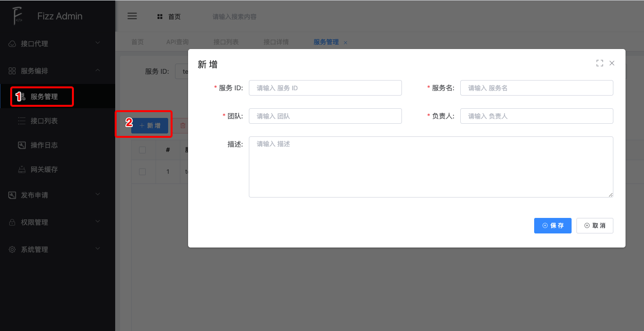Click the 发布申请 sidebar icon
This screenshot has height=331, width=644.
12,195
